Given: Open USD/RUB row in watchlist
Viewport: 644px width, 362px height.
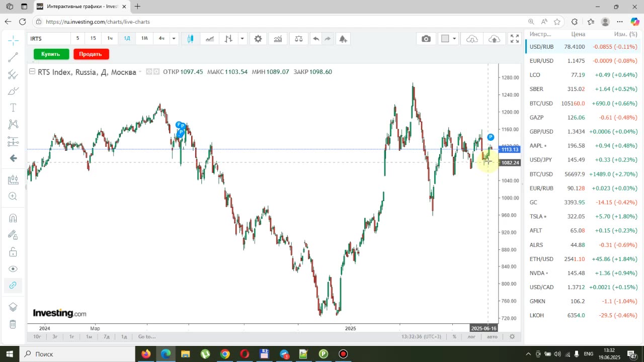Looking at the screenshot, I should (x=584, y=47).
